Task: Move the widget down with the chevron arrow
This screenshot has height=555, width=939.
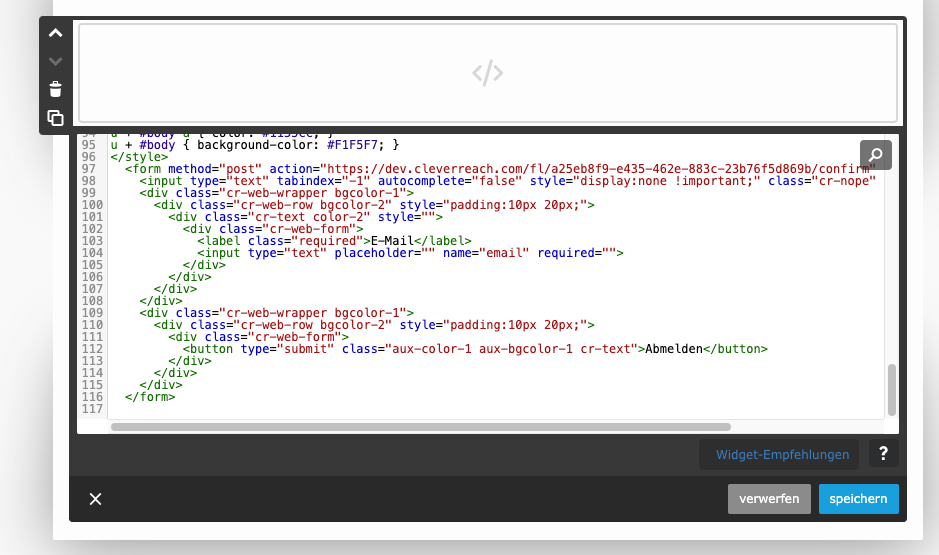Action: pos(56,61)
